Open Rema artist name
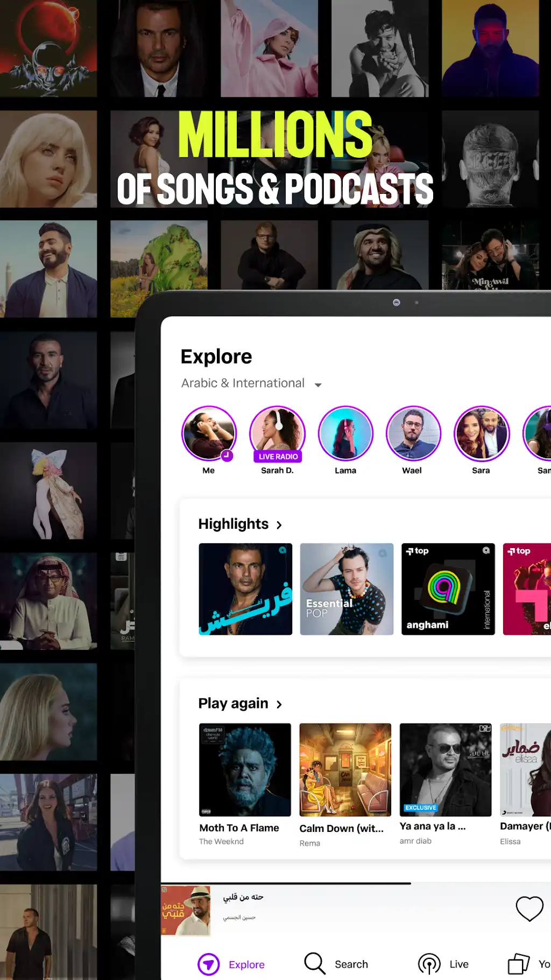 309,843
